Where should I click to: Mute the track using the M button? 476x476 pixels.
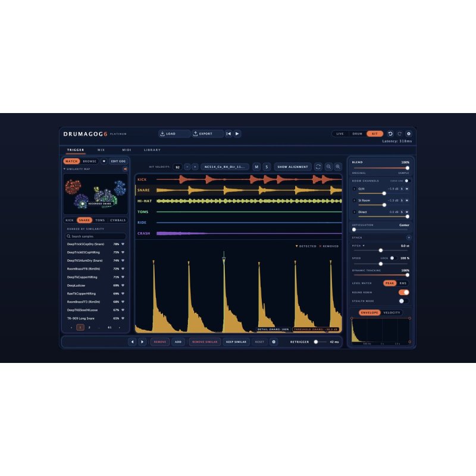point(256,167)
